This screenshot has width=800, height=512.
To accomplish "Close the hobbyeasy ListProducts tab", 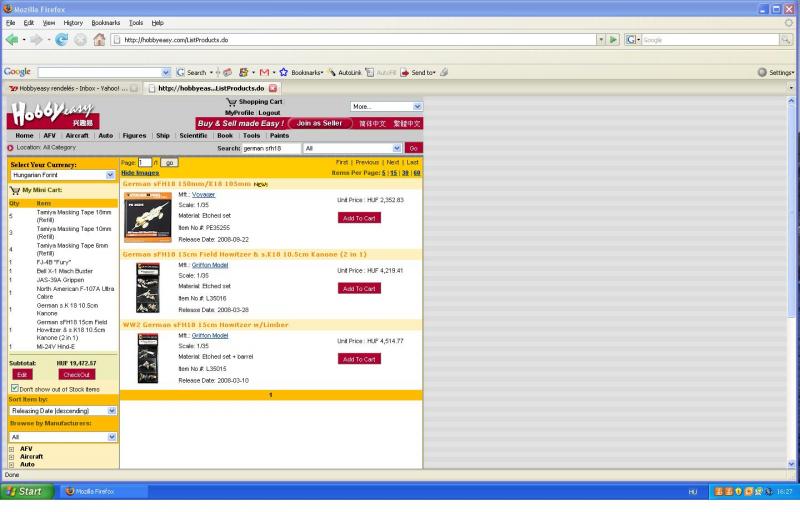I will click(x=272, y=89).
